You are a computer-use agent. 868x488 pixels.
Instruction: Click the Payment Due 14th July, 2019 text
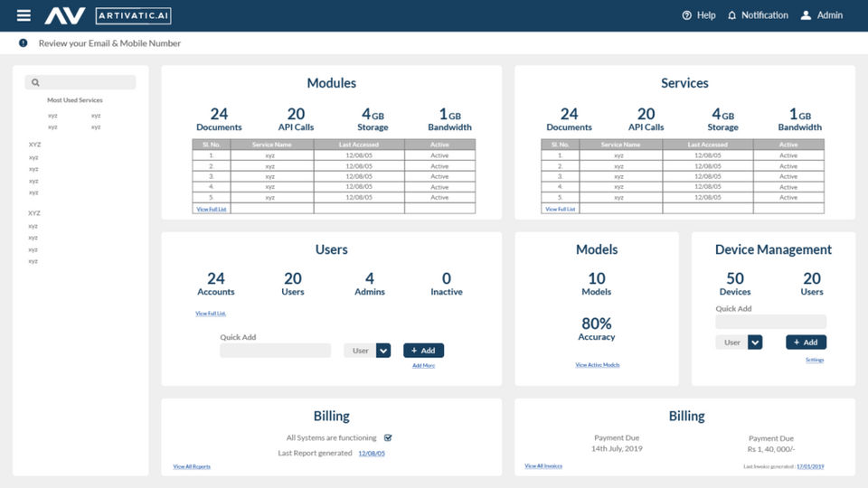pos(617,443)
